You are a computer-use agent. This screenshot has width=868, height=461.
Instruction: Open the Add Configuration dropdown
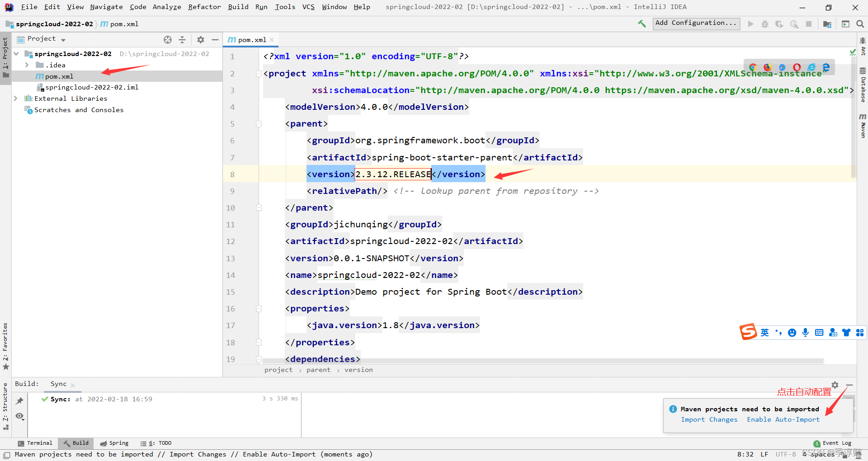click(x=696, y=24)
